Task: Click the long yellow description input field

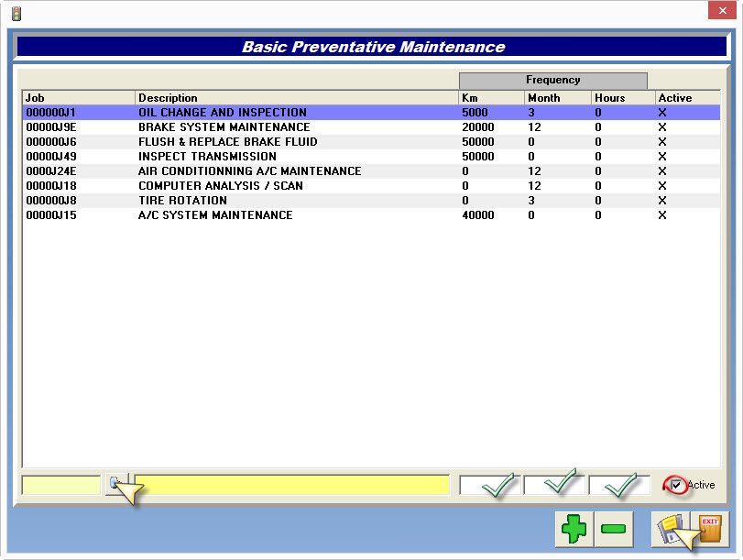Action: (292, 485)
